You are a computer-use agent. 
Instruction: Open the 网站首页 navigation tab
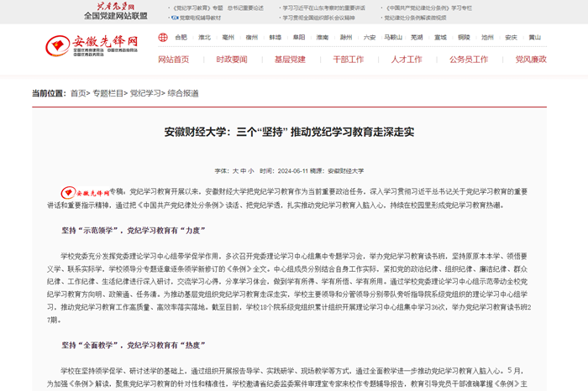point(174,60)
